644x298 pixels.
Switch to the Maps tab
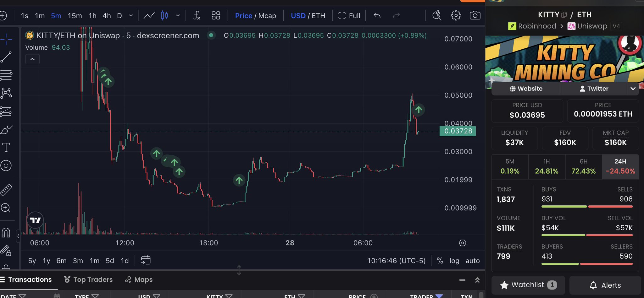point(139,279)
